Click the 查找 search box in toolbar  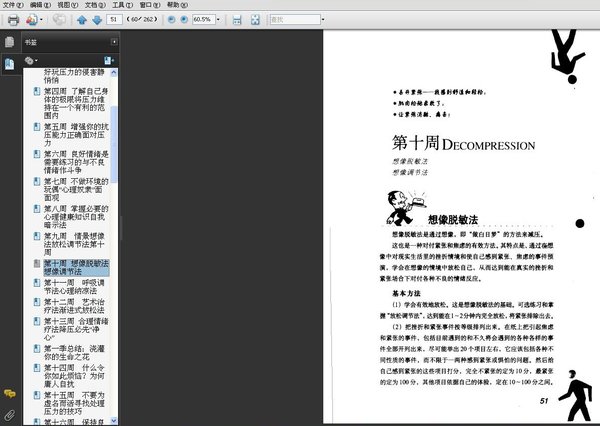click(x=295, y=19)
